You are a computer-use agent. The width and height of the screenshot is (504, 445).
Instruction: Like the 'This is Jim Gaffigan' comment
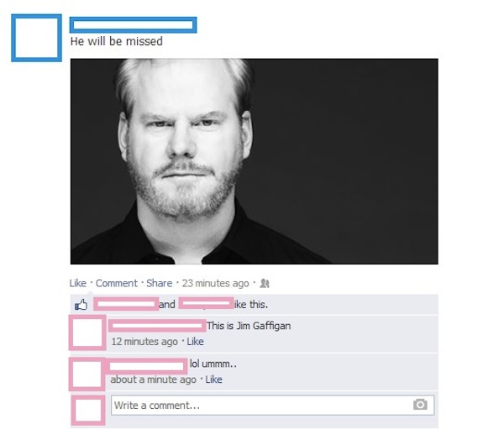click(x=195, y=342)
